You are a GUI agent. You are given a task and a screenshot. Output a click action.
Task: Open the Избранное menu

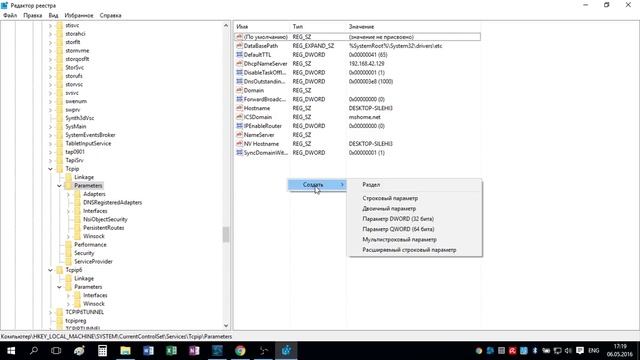click(x=79, y=15)
